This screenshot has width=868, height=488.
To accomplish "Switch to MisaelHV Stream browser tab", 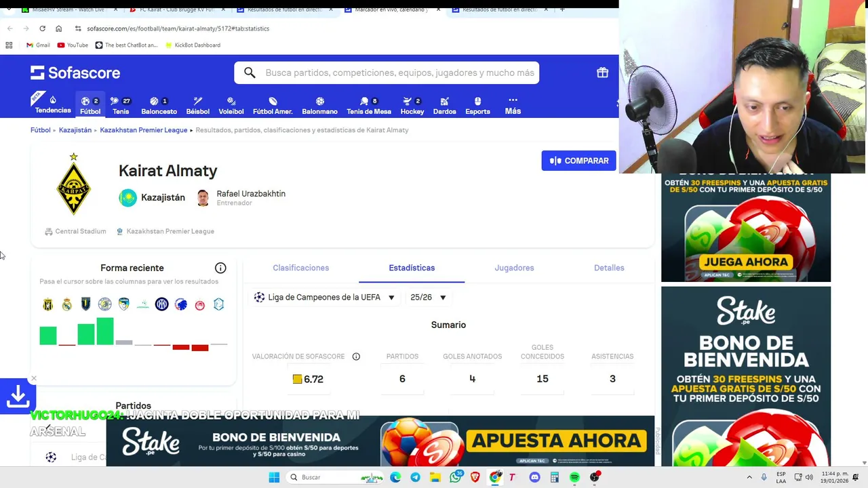I will (x=70, y=9).
